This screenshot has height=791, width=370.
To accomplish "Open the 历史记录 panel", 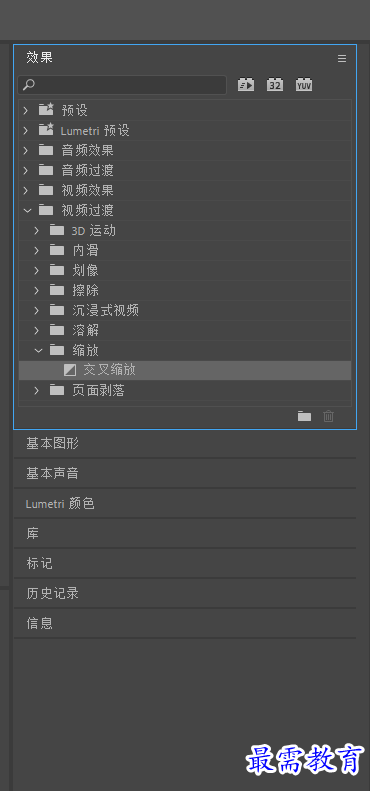I will (185, 593).
